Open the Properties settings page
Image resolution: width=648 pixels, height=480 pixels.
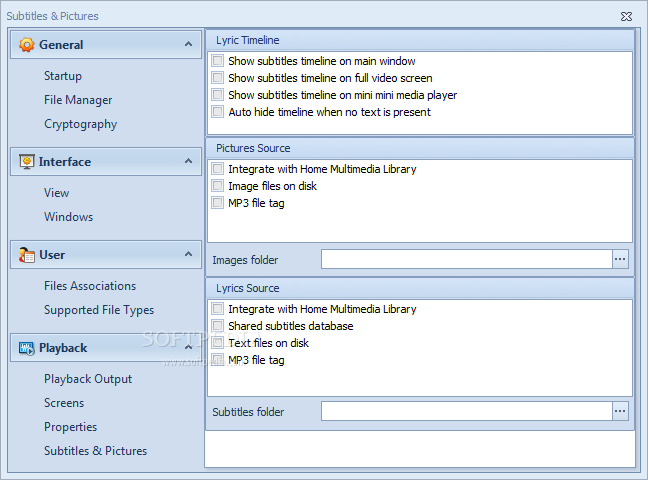point(71,427)
